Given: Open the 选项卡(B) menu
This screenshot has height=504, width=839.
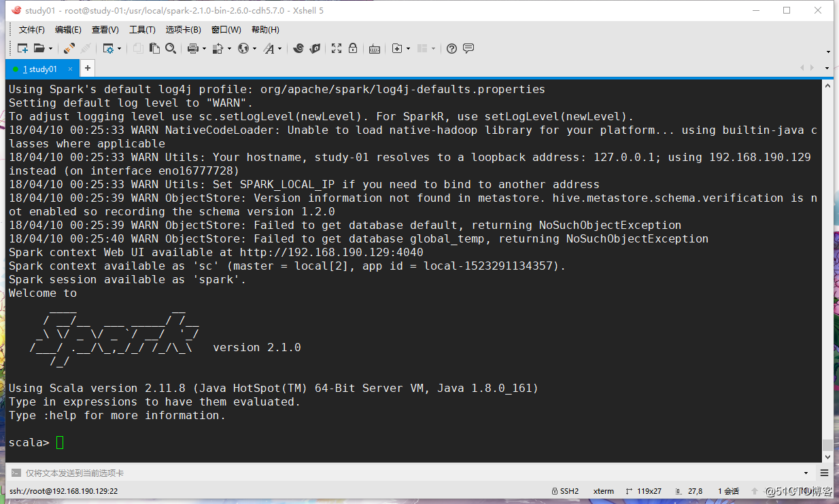Looking at the screenshot, I should [x=184, y=30].
